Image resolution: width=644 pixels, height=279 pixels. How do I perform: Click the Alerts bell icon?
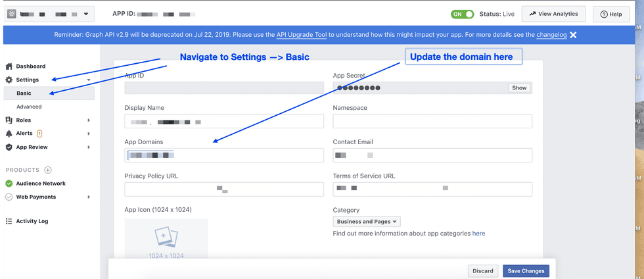pos(9,134)
